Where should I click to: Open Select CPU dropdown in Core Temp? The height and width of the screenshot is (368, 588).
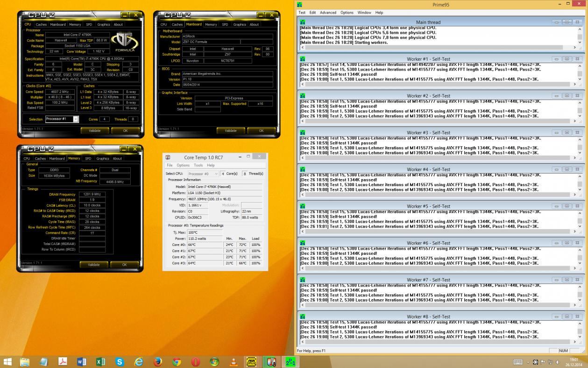pyautogui.click(x=204, y=173)
